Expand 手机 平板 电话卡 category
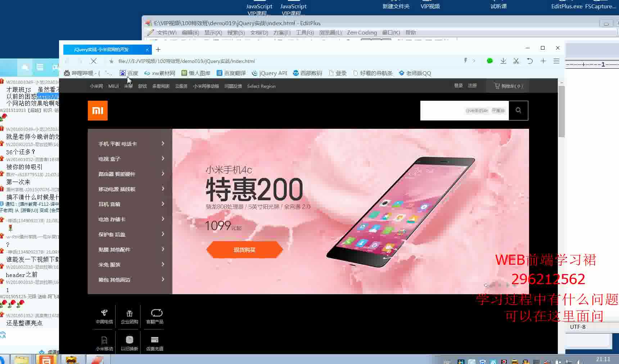This screenshot has width=619, height=364. [130, 144]
